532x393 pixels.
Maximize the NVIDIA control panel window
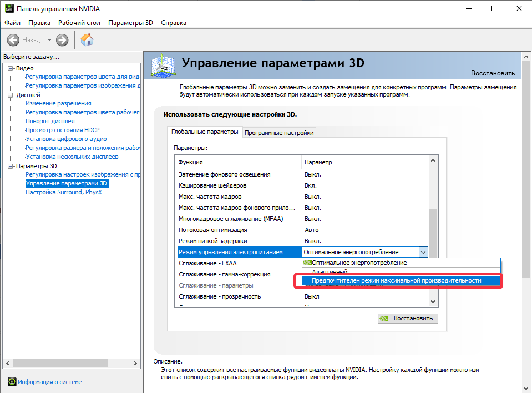[x=494, y=8]
